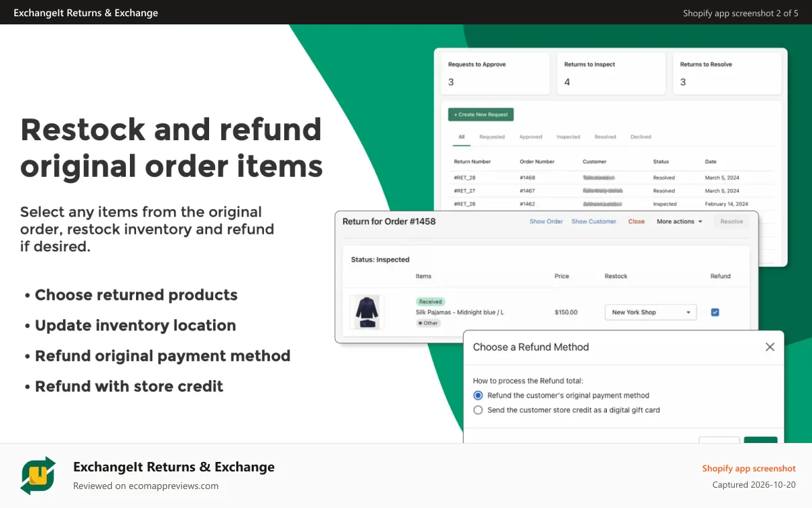Click order number #1462
Screen dimensions: 812x508
(527, 204)
